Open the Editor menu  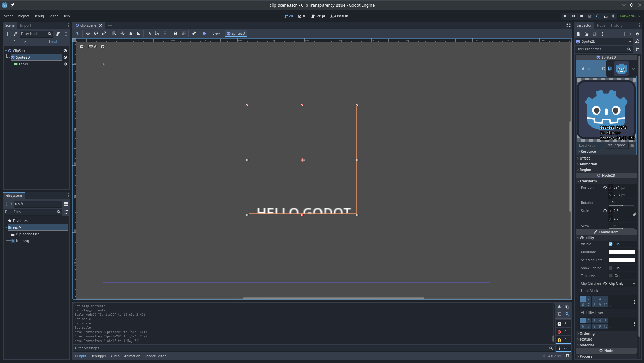click(53, 16)
